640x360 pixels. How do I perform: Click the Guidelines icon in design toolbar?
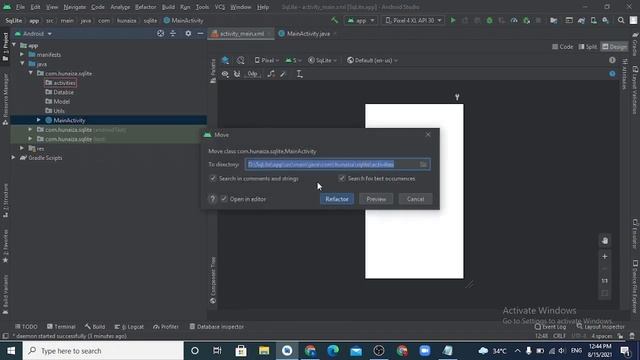pos(300,74)
